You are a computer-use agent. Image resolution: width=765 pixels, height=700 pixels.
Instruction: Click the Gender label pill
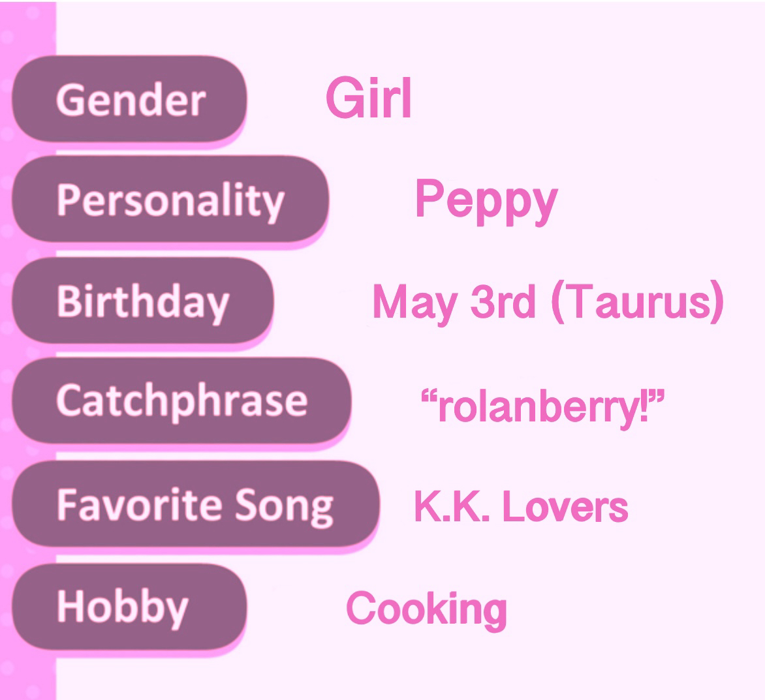tap(129, 100)
